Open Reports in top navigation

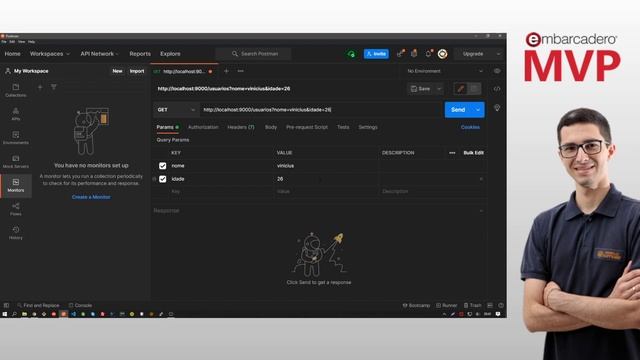click(x=140, y=54)
